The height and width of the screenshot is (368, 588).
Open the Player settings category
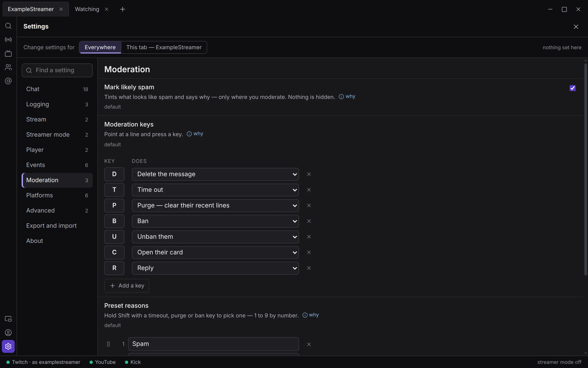[x=57, y=150]
